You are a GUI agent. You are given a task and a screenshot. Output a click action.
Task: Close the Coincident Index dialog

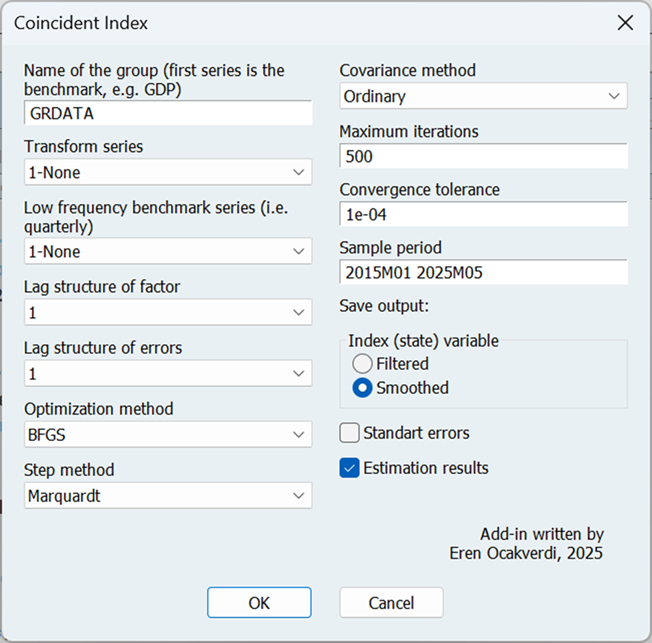point(625,23)
